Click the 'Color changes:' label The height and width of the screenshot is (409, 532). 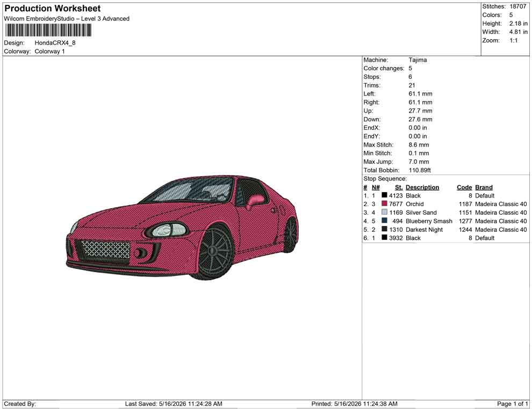(384, 68)
